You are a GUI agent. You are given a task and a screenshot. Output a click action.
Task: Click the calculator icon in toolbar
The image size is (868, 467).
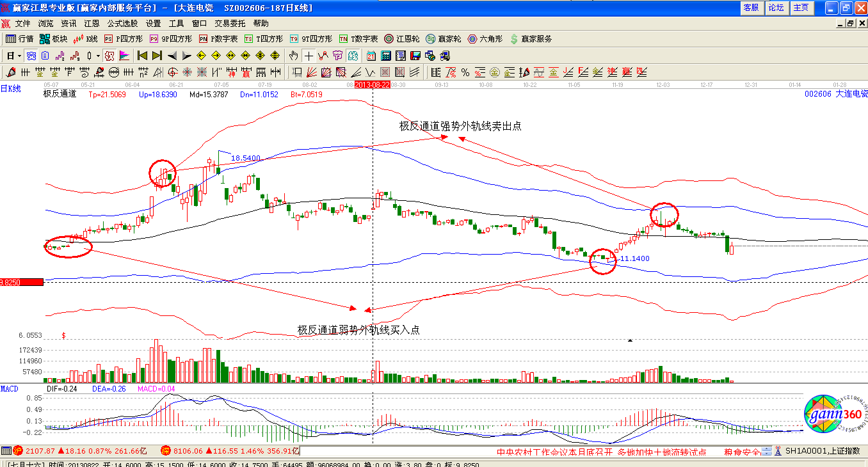point(387,56)
